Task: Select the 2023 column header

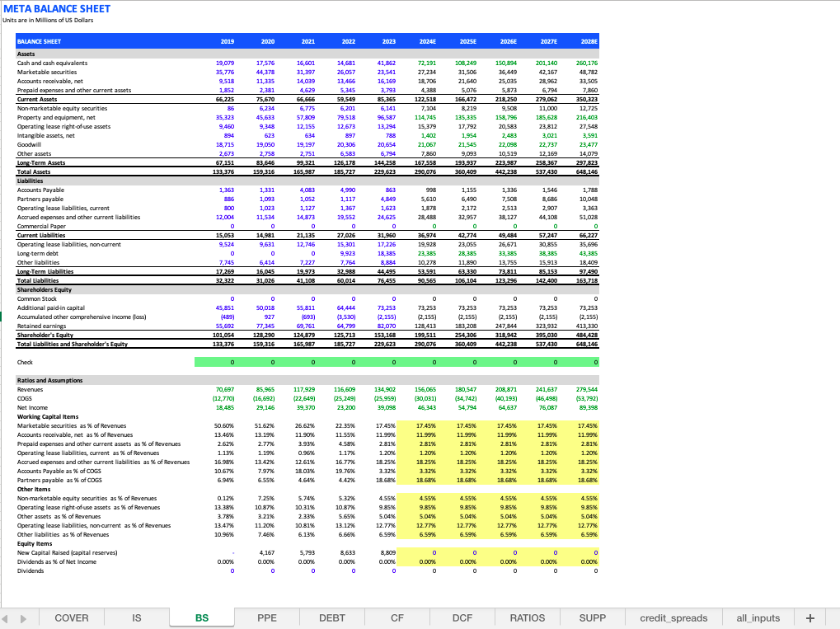Action: [x=389, y=41]
